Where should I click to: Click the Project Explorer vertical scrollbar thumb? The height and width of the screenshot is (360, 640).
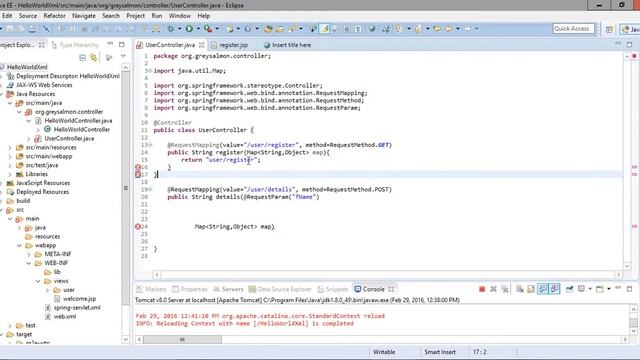[126, 188]
